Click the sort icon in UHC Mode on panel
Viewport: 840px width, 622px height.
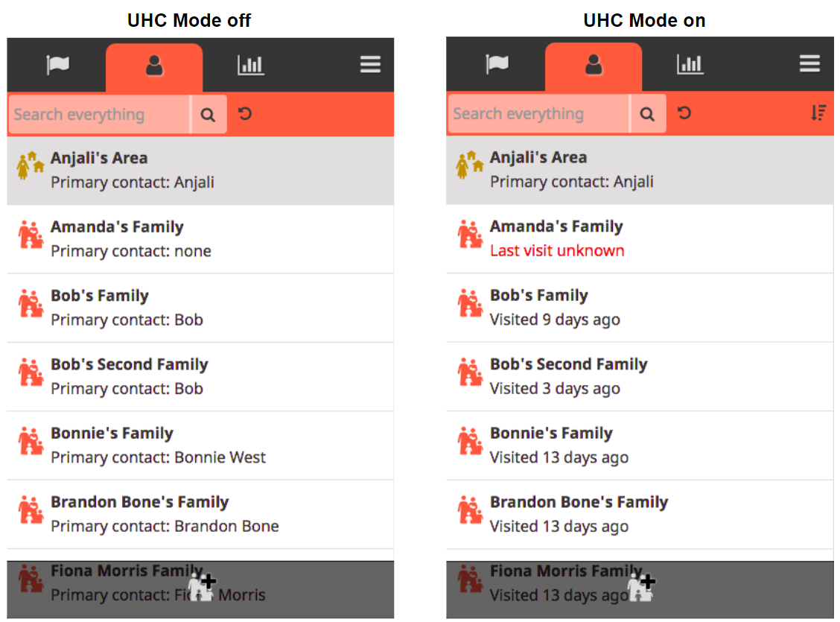818,113
